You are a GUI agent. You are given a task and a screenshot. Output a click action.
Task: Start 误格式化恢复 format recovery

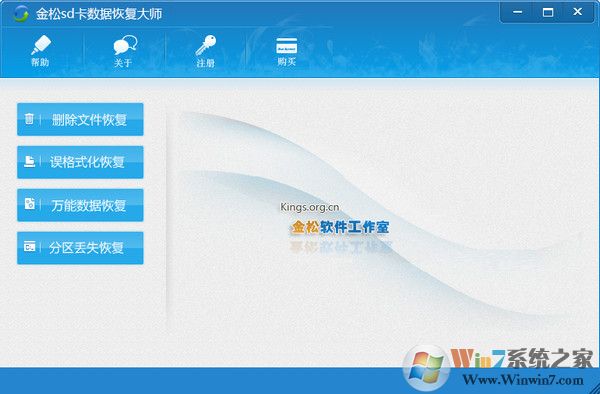tap(80, 162)
